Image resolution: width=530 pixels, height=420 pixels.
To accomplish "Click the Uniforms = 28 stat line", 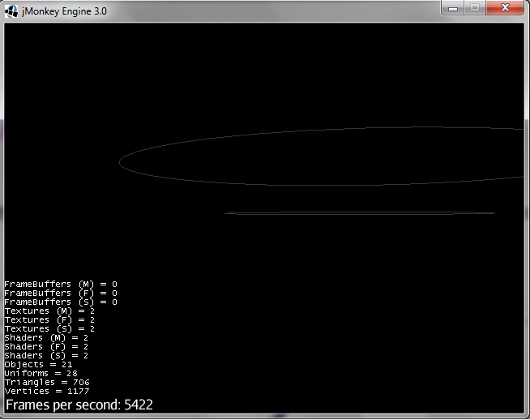I will [x=41, y=374].
